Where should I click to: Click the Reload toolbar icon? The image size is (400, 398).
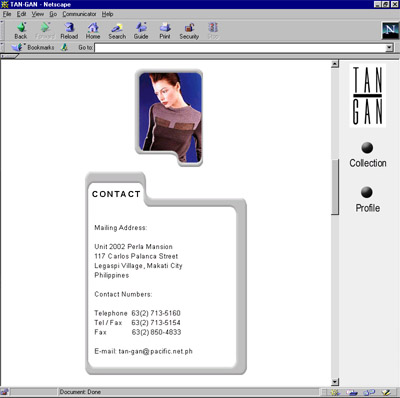pyautogui.click(x=69, y=28)
